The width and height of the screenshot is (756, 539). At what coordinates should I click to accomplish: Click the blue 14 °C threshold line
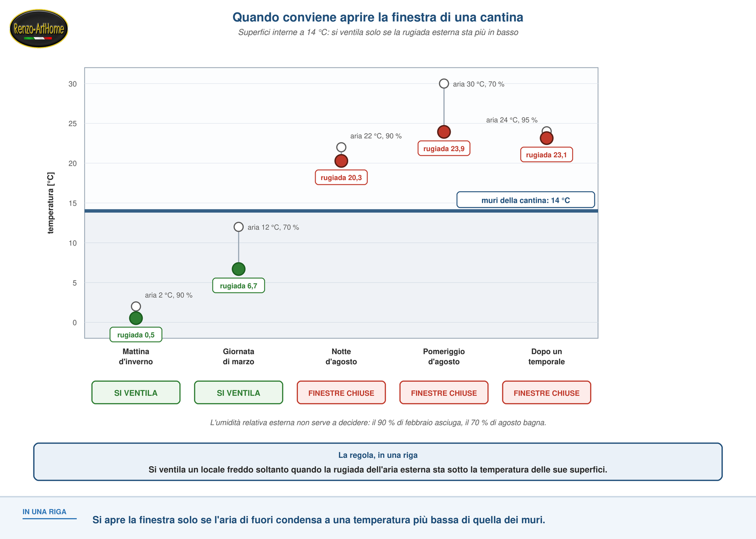[341, 211]
